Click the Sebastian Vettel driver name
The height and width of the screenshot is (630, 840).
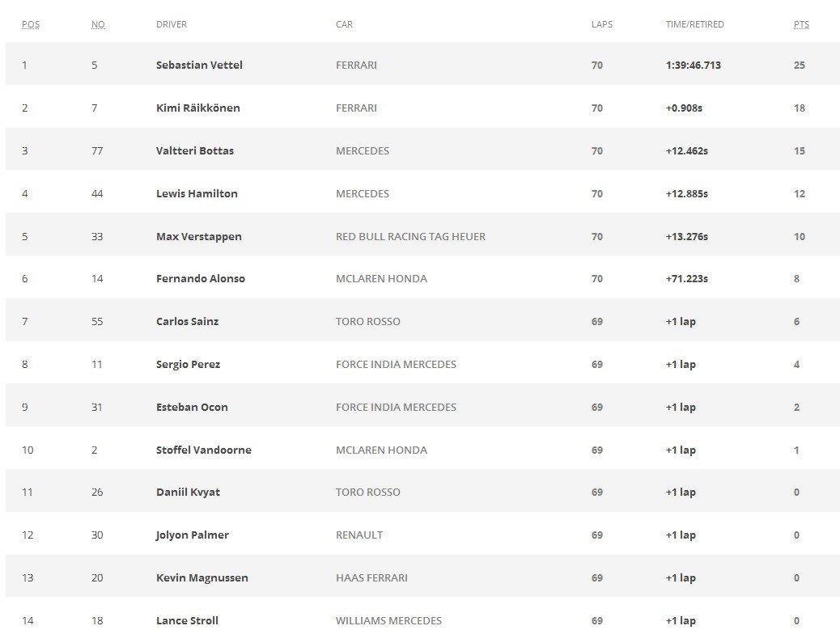[199, 65]
